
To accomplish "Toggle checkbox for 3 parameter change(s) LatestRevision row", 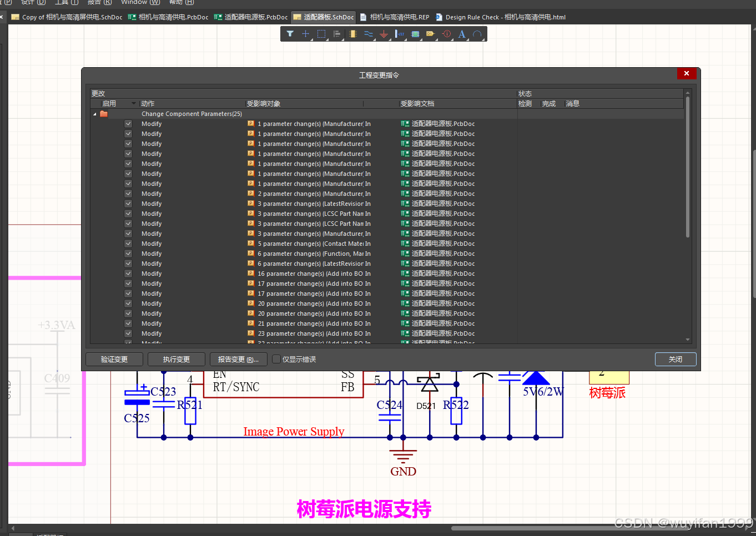I will 128,204.
